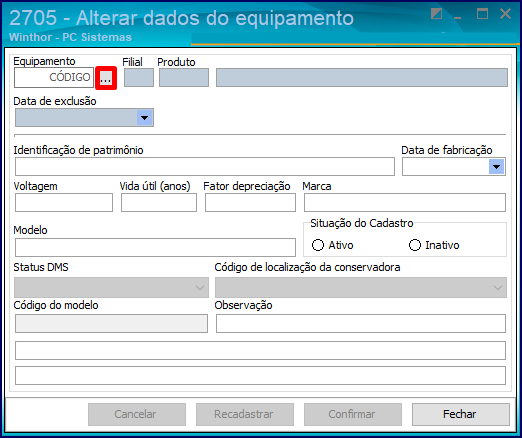Image resolution: width=522 pixels, height=438 pixels.
Task: Click the Equipamento CÓDIGO input field
Action: [x=54, y=78]
